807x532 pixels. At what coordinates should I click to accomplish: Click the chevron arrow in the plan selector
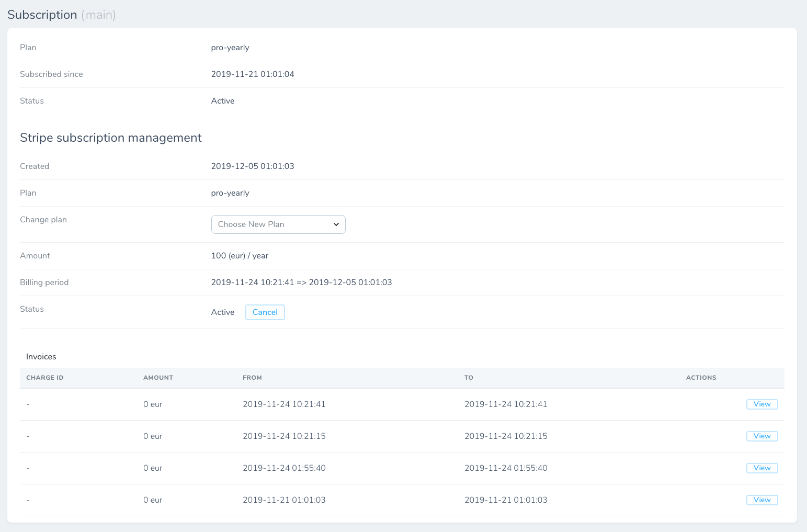coord(336,224)
